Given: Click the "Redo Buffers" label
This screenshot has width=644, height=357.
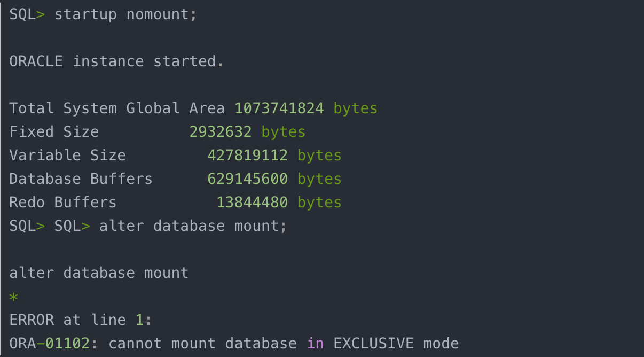Looking at the screenshot, I should (62, 202).
